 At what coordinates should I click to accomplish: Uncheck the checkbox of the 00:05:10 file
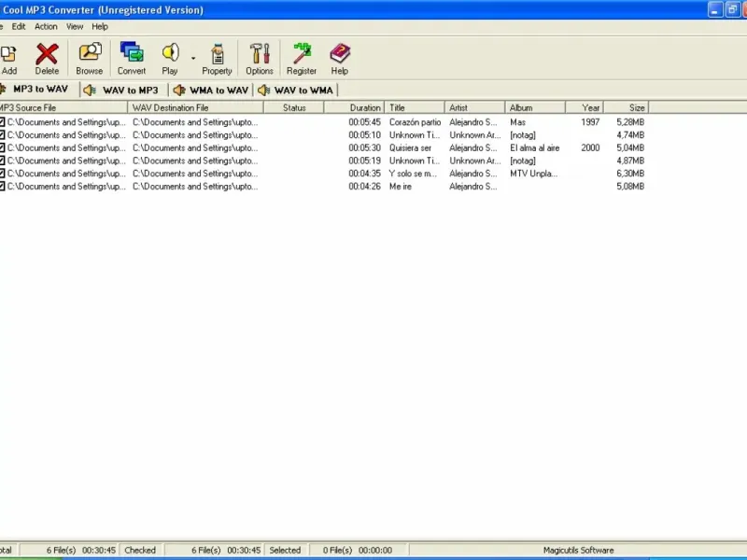(x=3, y=135)
